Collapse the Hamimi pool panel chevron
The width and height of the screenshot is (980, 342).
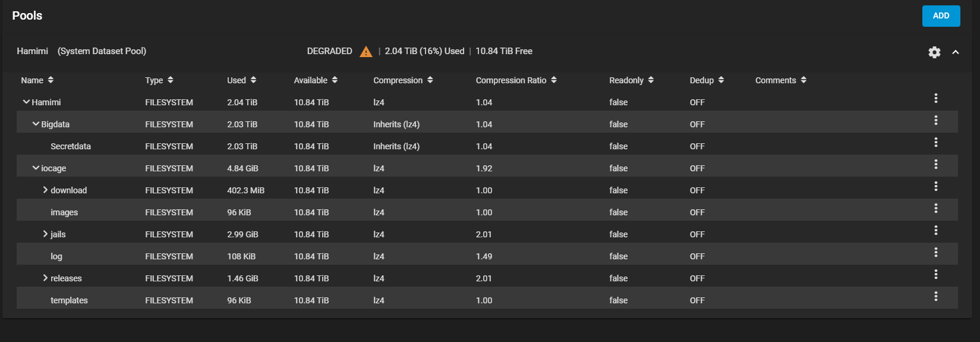click(x=956, y=52)
